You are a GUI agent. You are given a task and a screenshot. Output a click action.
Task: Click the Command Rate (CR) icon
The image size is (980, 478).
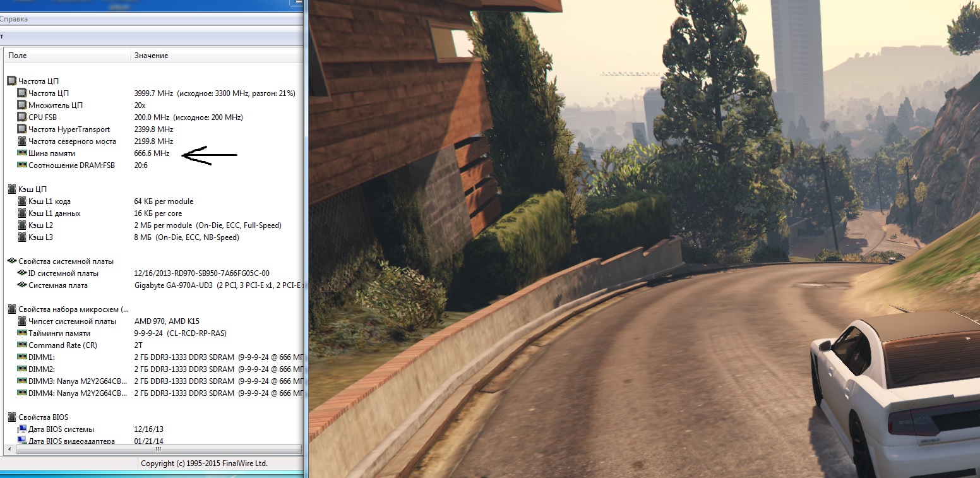[x=21, y=345]
